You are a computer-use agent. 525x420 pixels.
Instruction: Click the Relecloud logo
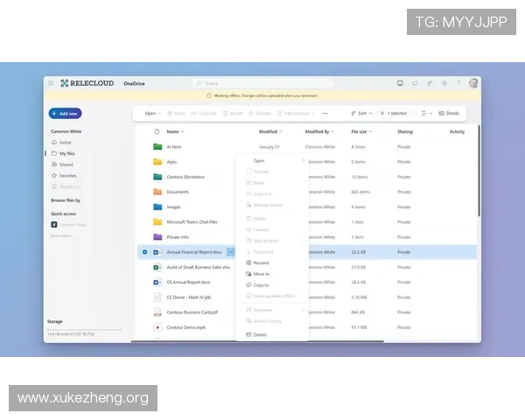(87, 83)
